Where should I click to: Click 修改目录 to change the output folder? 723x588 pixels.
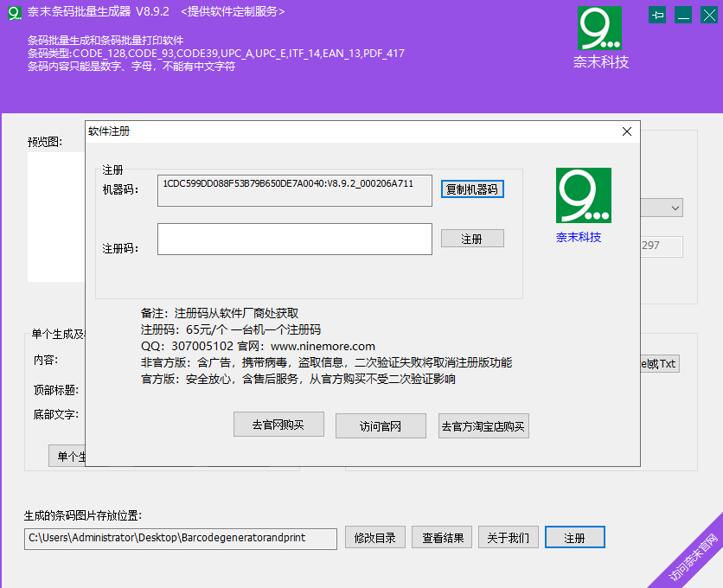pyautogui.click(x=374, y=537)
